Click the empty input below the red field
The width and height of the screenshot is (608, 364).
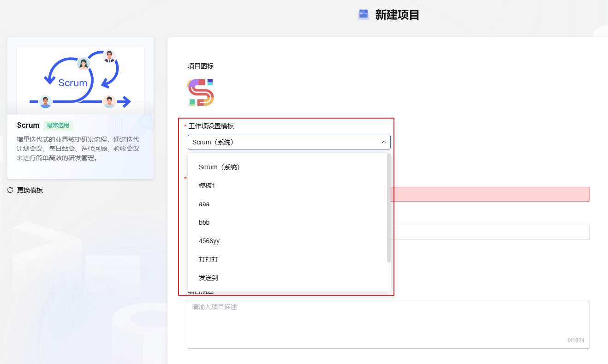tap(489, 232)
